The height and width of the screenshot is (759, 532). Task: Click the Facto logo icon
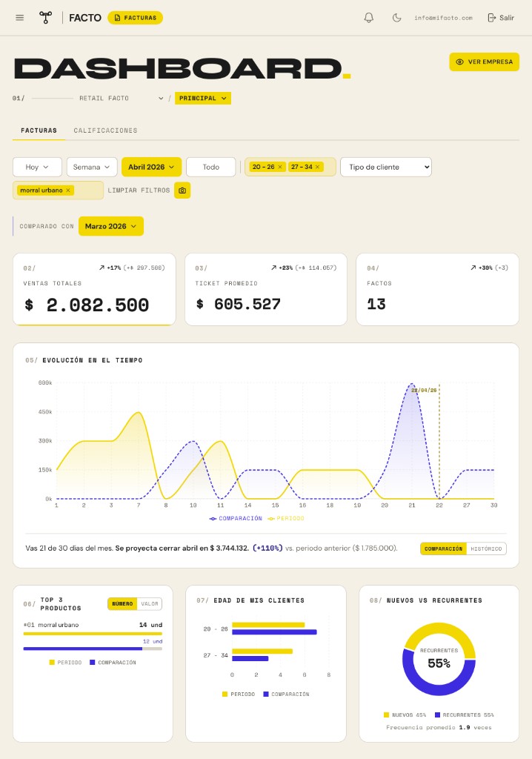tap(45, 18)
